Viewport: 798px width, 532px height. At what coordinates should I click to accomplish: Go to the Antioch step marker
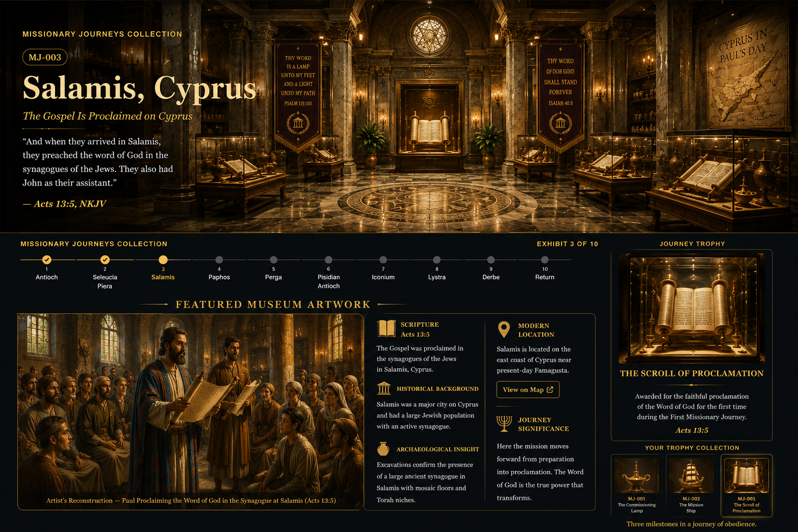[47, 259]
